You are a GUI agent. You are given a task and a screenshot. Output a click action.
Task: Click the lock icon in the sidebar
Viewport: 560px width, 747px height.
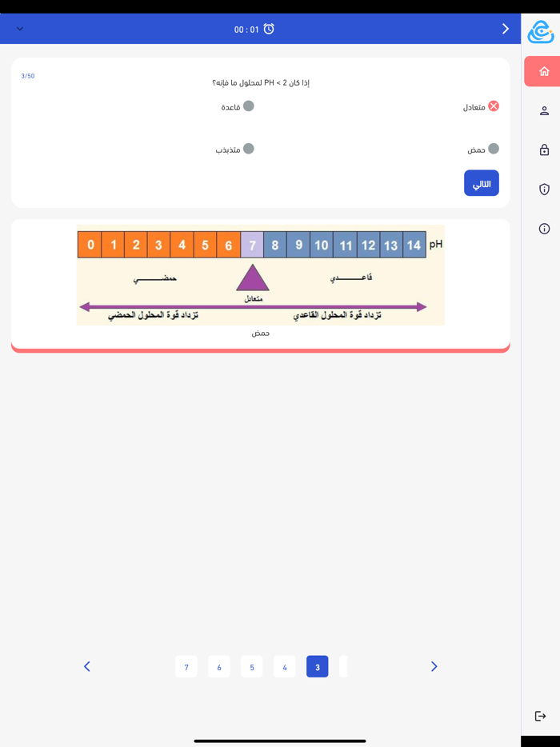pyautogui.click(x=544, y=150)
